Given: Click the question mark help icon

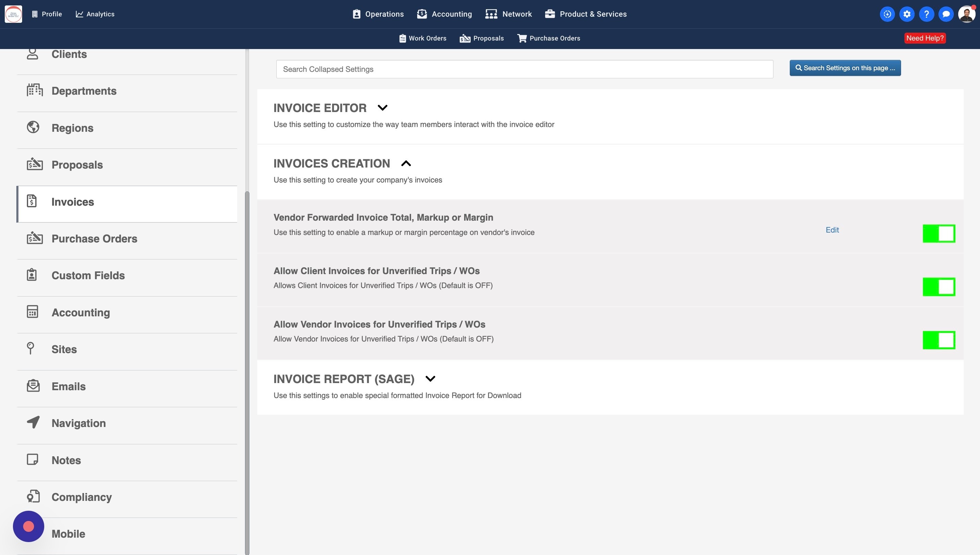Looking at the screenshot, I should tap(926, 14).
